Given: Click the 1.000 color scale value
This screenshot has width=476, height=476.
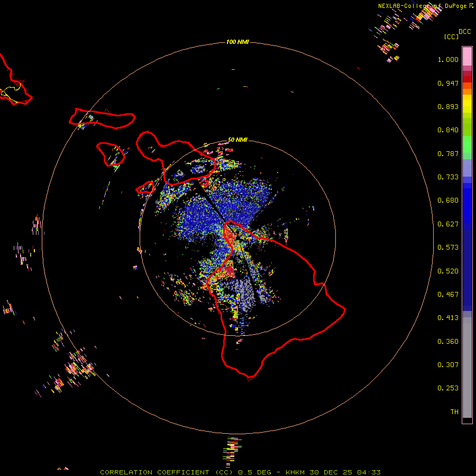Looking at the screenshot, I should pyautogui.click(x=448, y=59).
